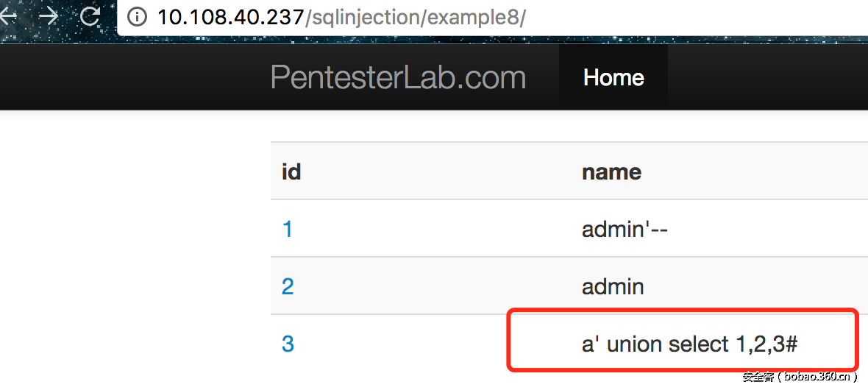Open the user id 1 link

tap(288, 229)
